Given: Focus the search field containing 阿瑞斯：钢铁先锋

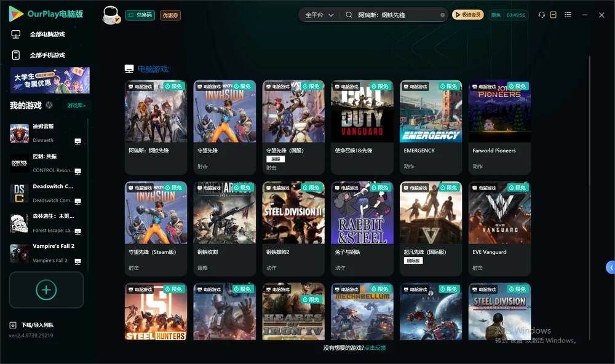Looking at the screenshot, I should point(397,15).
